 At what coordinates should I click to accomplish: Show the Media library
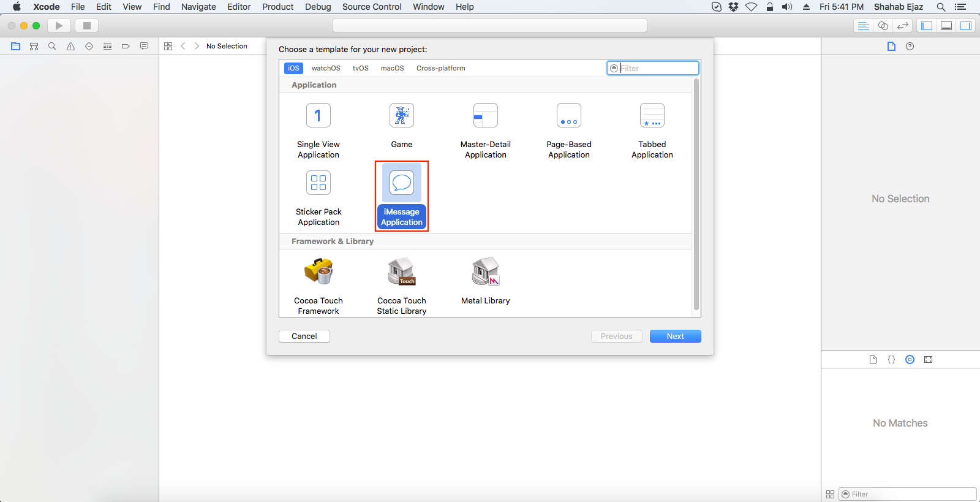click(x=929, y=360)
